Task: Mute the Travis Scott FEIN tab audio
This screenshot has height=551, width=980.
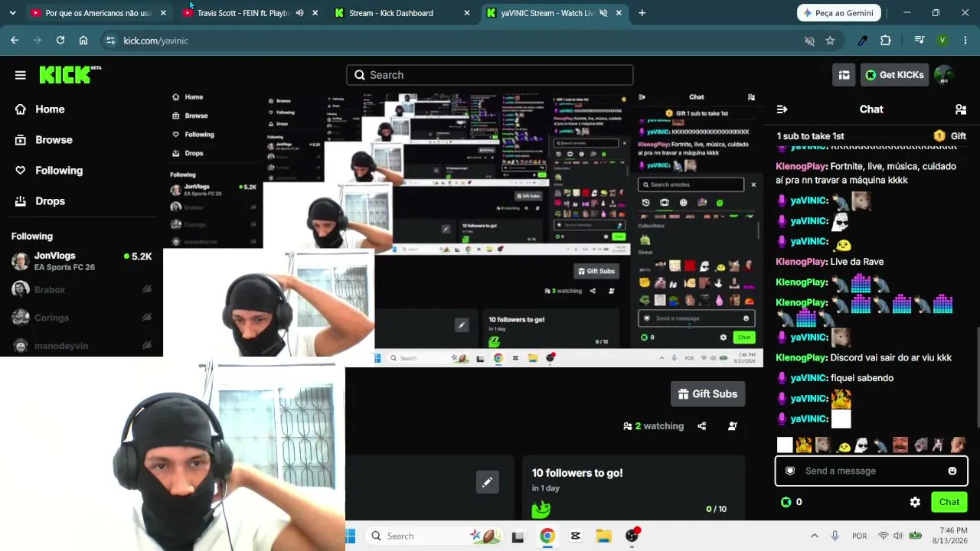Action: 299,13
